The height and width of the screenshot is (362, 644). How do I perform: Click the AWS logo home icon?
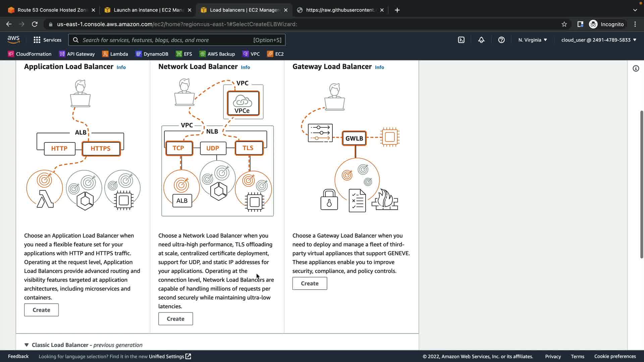pyautogui.click(x=13, y=40)
